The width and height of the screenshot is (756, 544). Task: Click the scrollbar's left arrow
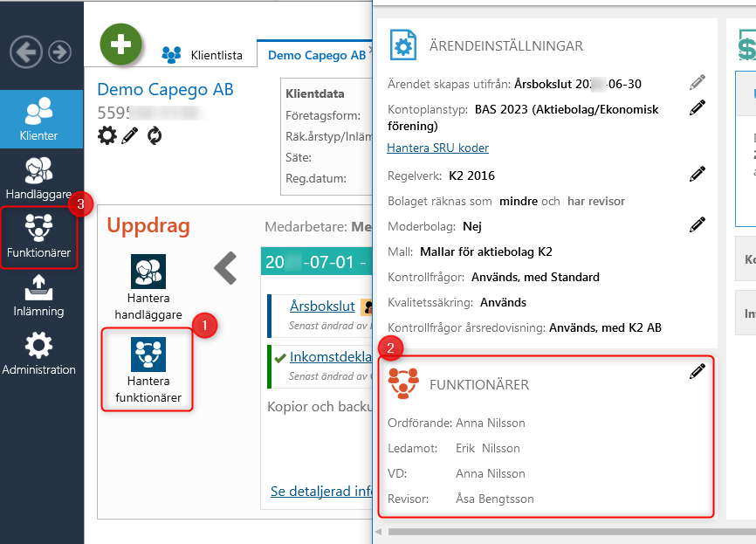click(x=379, y=532)
